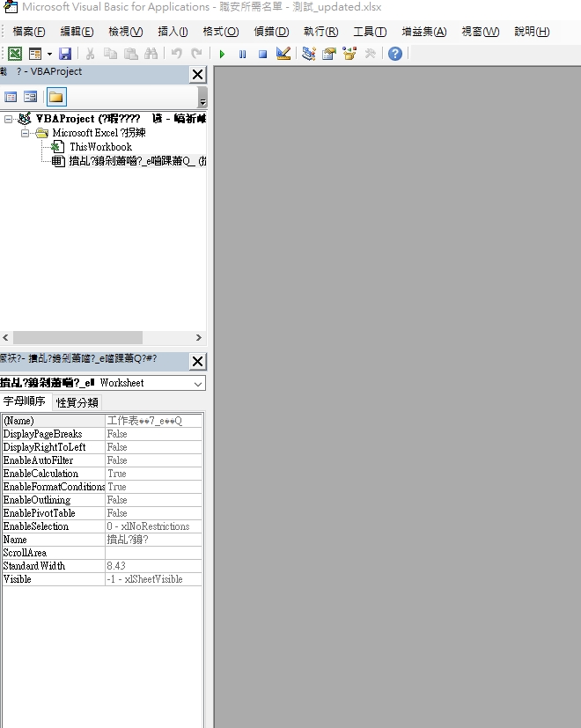Close the Properties window panel
The height and width of the screenshot is (728, 581).
click(197, 361)
